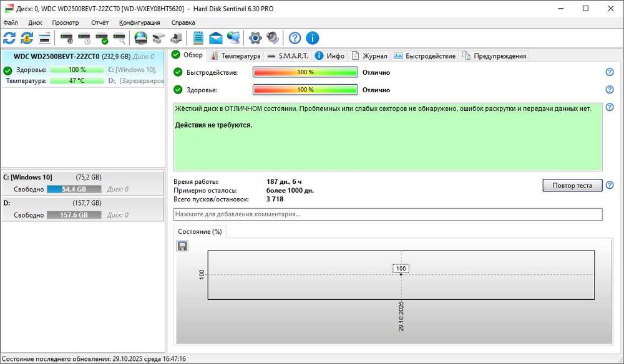
Task: Switch to the Обзор tab
Action: [x=188, y=55]
